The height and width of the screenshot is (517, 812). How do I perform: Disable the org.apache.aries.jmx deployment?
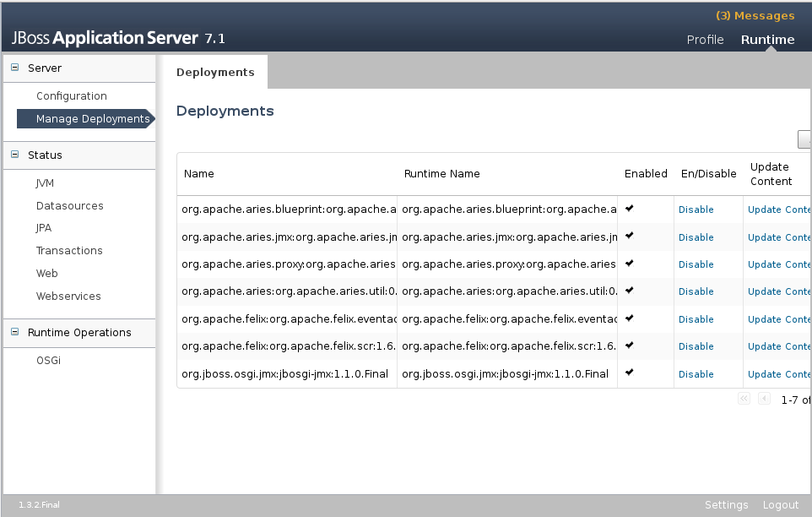coord(696,237)
